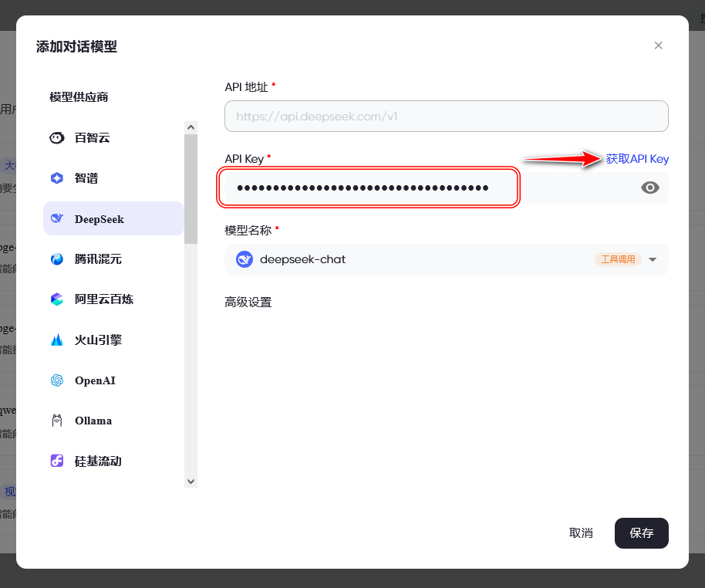Click the 智谱 provider logo
The image size is (705, 588).
pos(56,178)
